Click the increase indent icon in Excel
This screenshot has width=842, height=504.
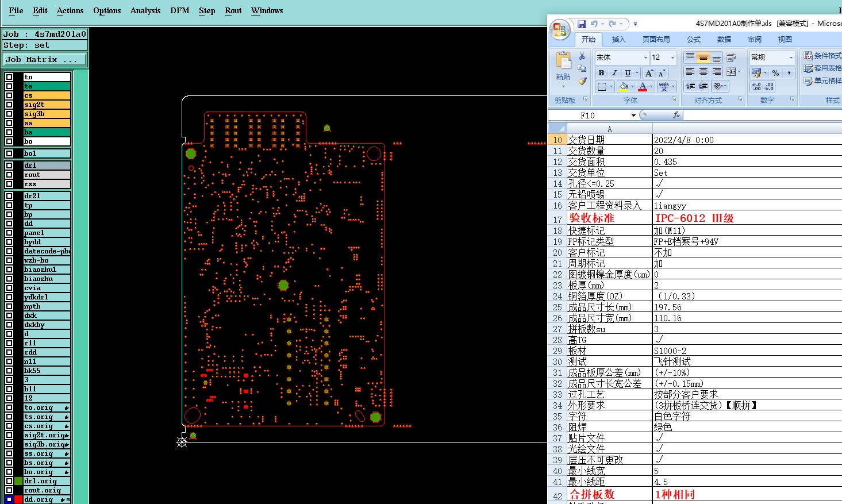coord(703,86)
